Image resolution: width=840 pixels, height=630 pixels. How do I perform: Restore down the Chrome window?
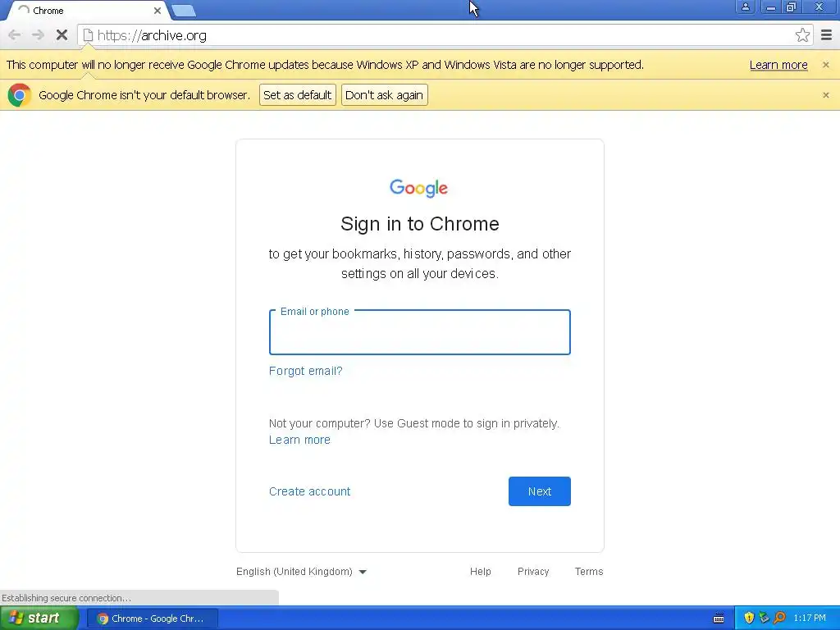pos(791,7)
